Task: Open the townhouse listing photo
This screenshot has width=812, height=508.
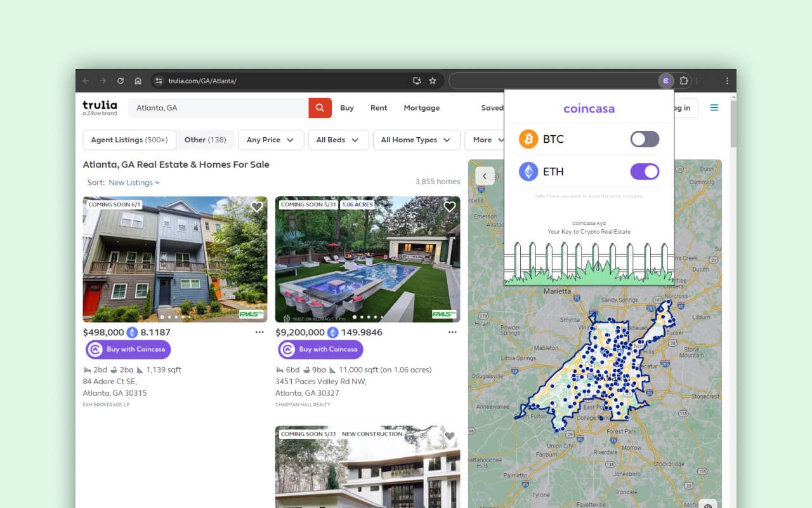Action: (x=175, y=259)
